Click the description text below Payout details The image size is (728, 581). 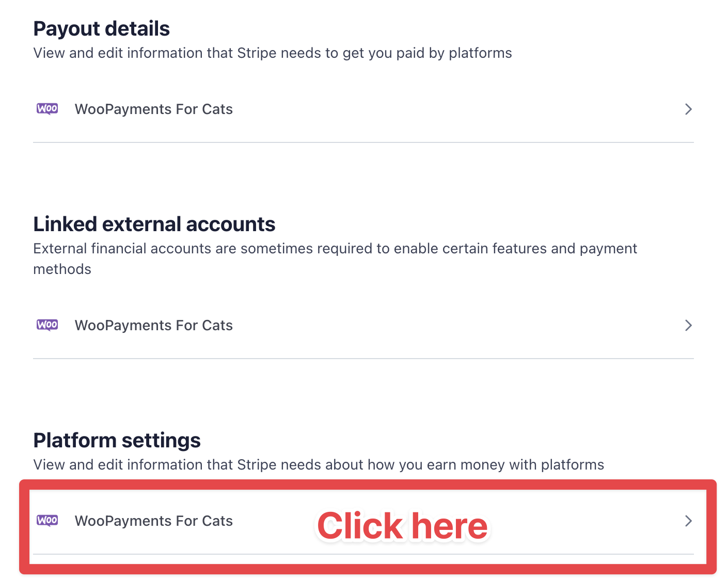click(x=272, y=53)
